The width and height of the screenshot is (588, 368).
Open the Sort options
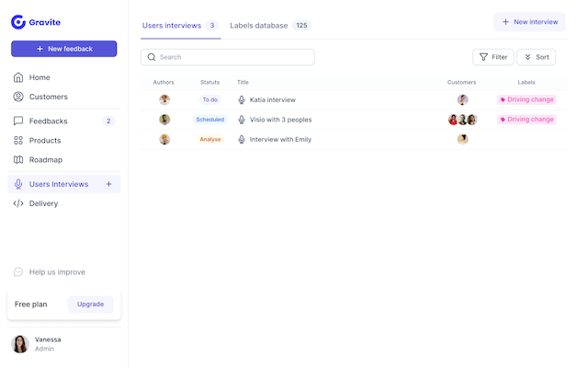pos(537,57)
